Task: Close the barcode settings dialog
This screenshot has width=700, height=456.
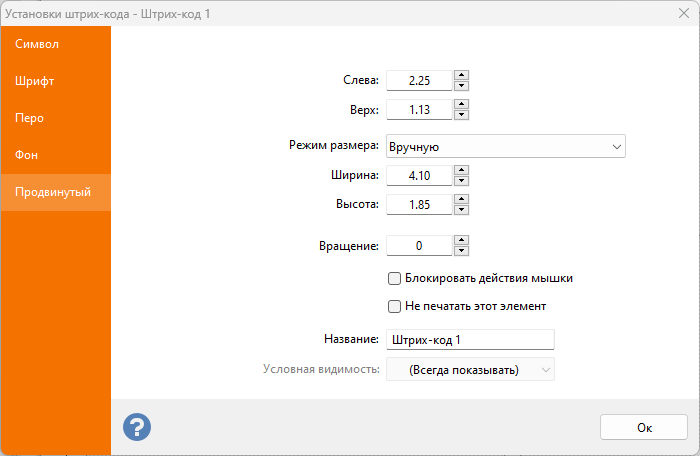Action: (681, 13)
